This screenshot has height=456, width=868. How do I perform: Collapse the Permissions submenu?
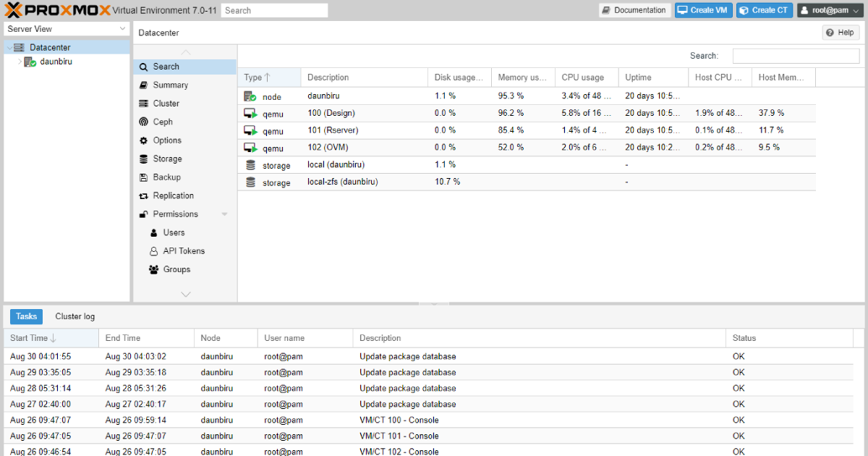224,214
